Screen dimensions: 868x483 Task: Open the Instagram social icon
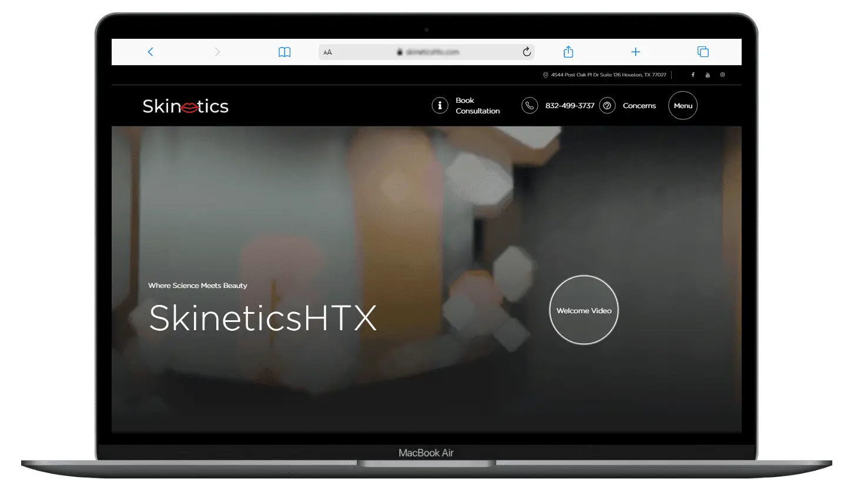click(x=722, y=75)
